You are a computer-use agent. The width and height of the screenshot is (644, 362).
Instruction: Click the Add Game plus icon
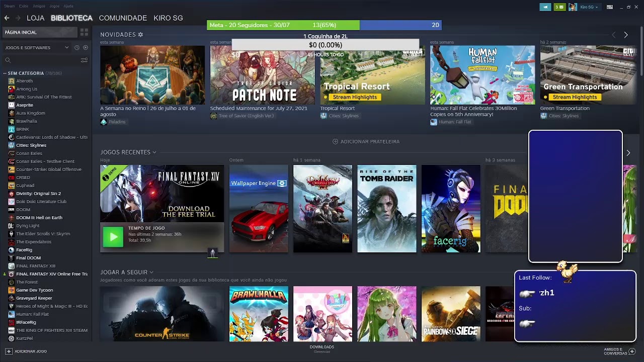[9, 351]
